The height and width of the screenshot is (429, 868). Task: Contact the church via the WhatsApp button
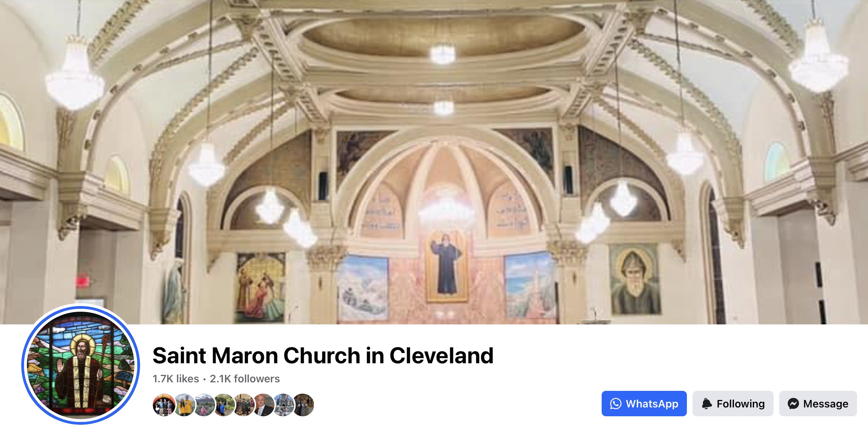tap(644, 404)
